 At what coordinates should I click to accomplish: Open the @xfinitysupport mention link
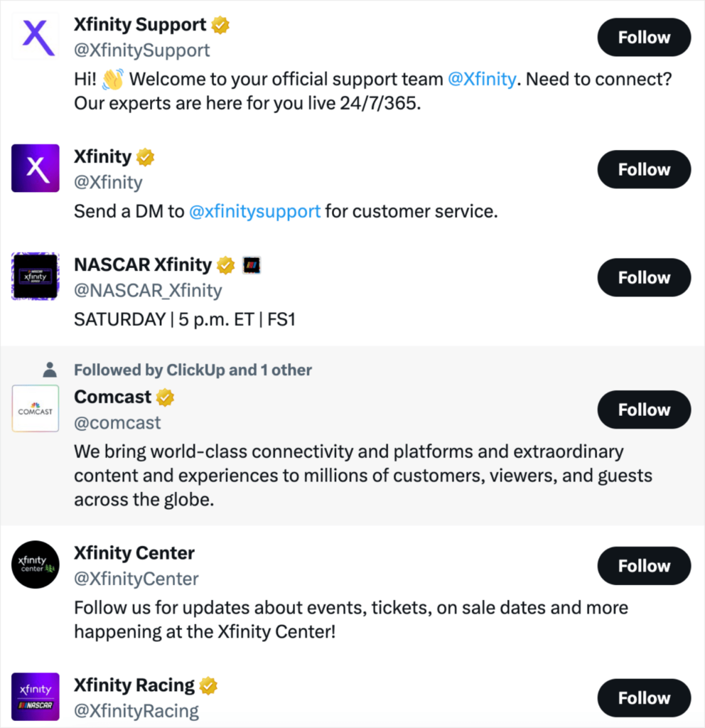tap(254, 211)
